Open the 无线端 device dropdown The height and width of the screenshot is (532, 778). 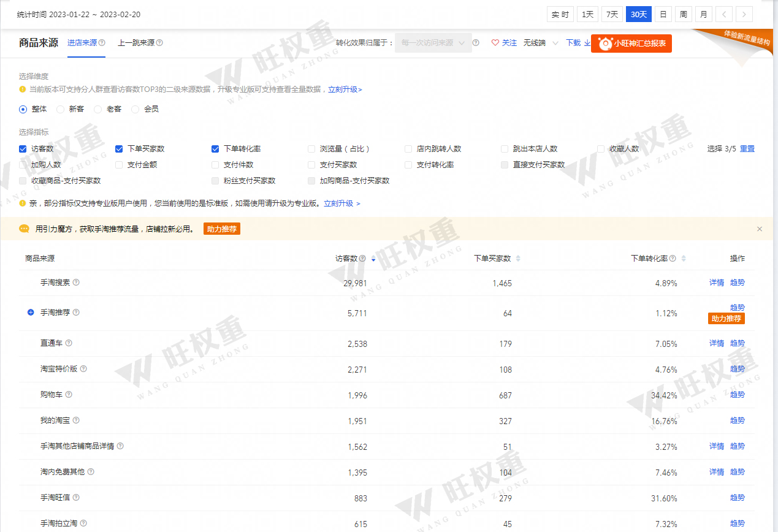click(541, 43)
